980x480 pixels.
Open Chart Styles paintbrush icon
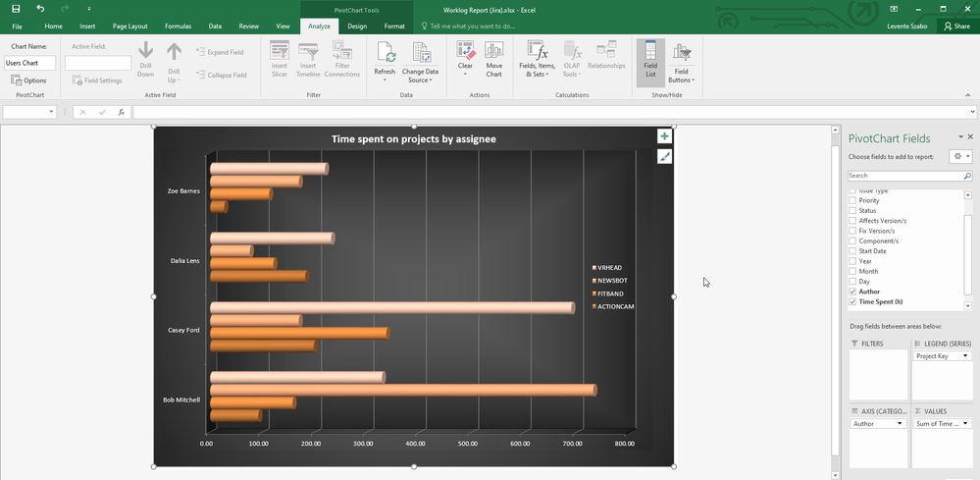(x=664, y=156)
